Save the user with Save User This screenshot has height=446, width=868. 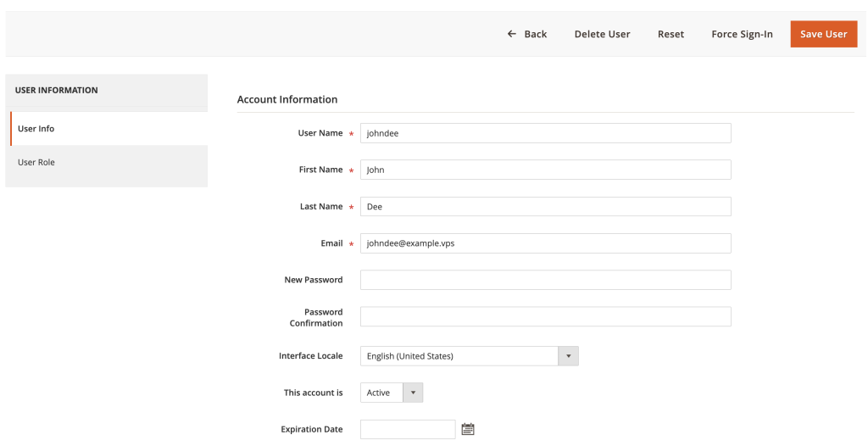(823, 34)
